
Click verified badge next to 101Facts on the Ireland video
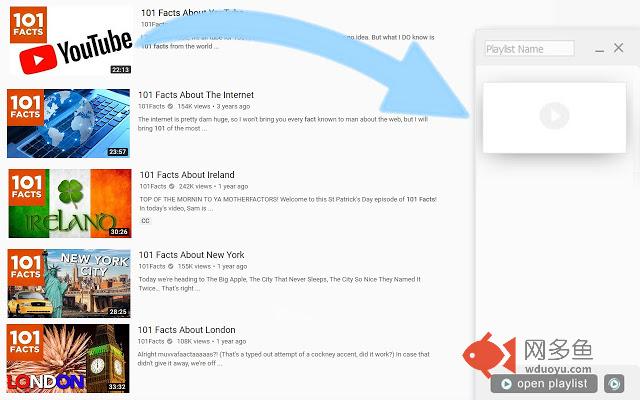tap(172, 186)
